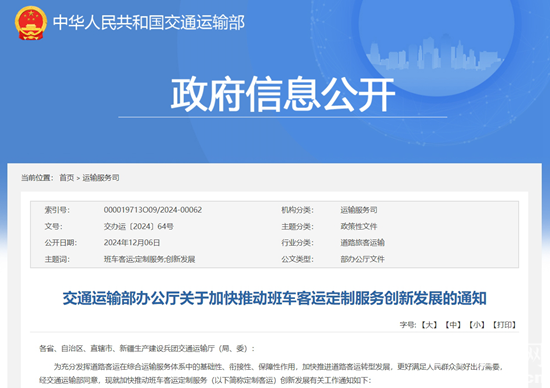Open 运输服务司 breadcrumb link

tap(101, 178)
